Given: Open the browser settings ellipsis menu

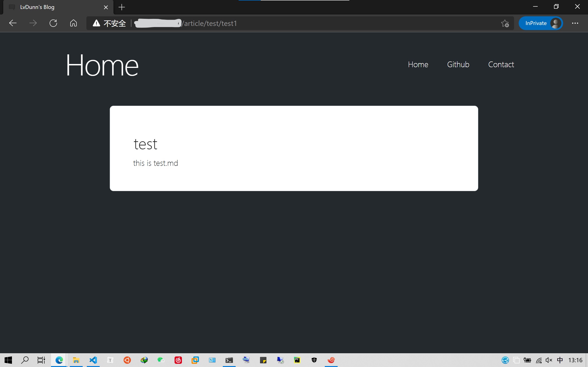Looking at the screenshot, I should coord(575,23).
